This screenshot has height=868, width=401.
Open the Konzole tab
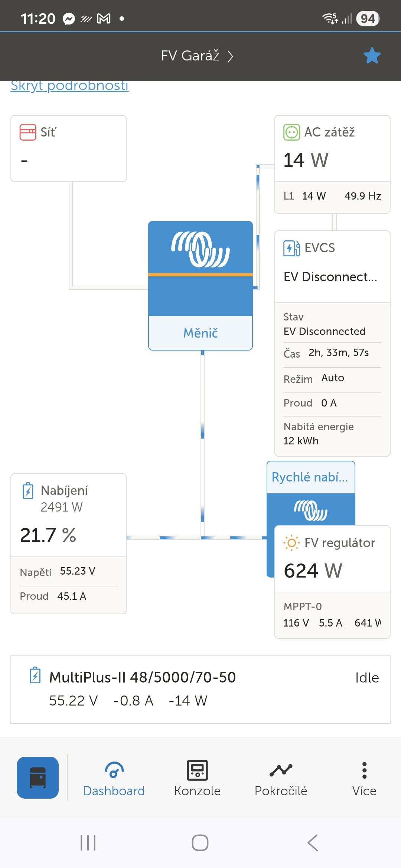tap(197, 778)
